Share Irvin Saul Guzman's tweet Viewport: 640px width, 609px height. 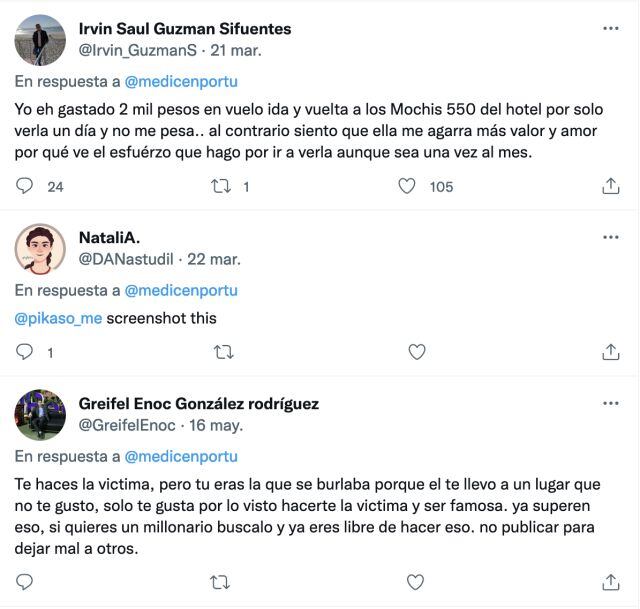pyautogui.click(x=610, y=186)
